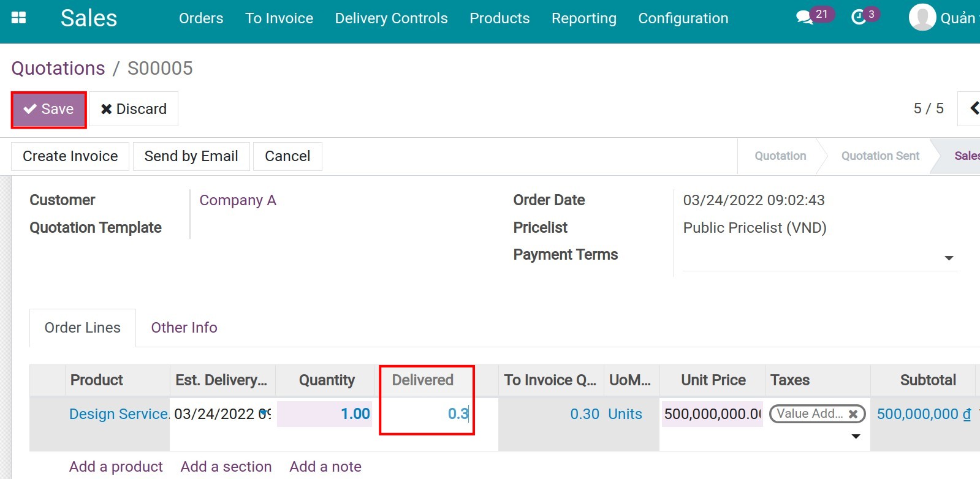Open the conversations chat bubble icon
The height and width of the screenshot is (479, 980).
804,18
